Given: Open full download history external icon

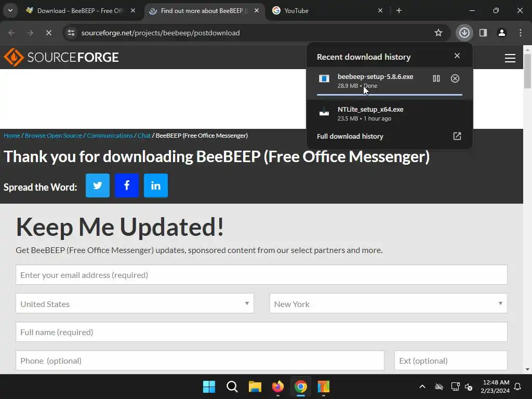Looking at the screenshot, I should click(x=457, y=136).
